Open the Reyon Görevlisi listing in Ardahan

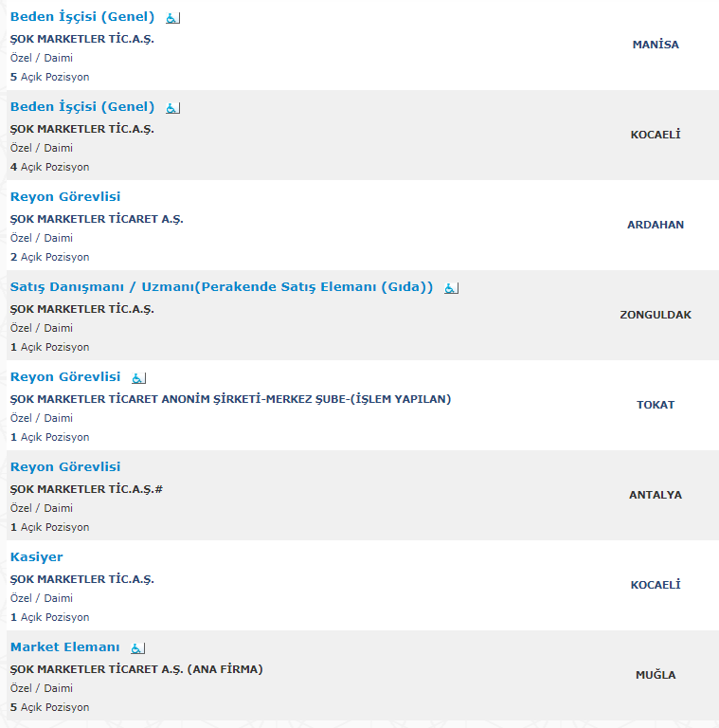tap(65, 197)
